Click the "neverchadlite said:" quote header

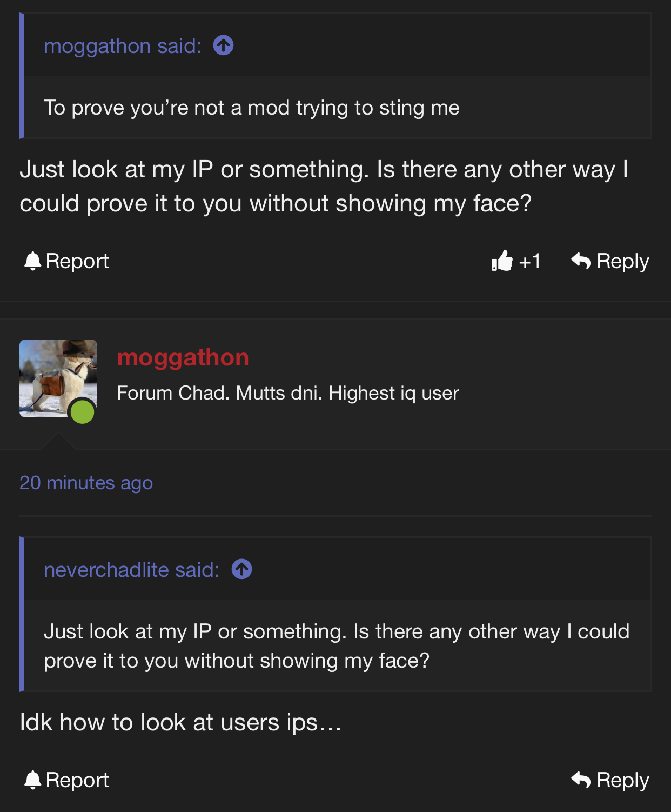click(132, 570)
